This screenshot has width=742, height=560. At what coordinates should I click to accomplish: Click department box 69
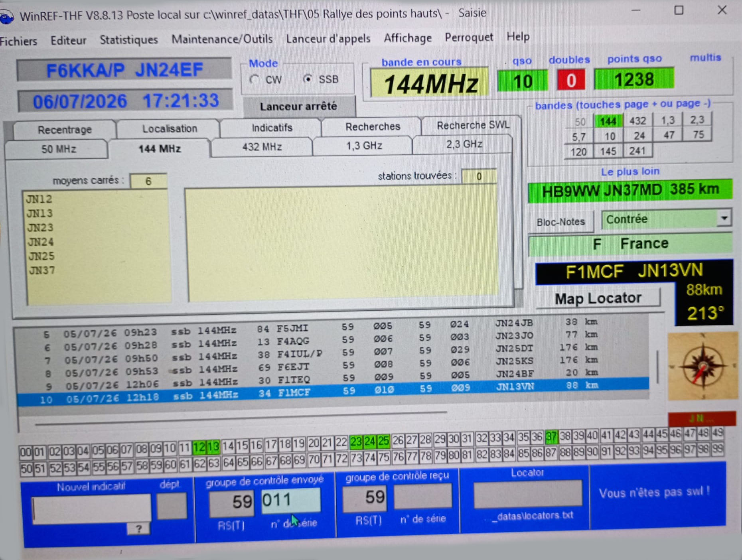[299, 460]
